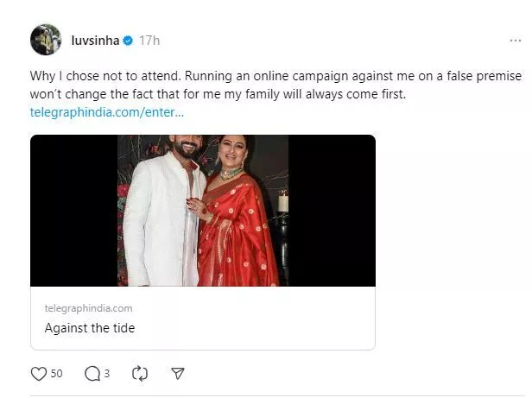Like the post with the heart icon
The width and height of the screenshot is (532, 398).
point(38,374)
